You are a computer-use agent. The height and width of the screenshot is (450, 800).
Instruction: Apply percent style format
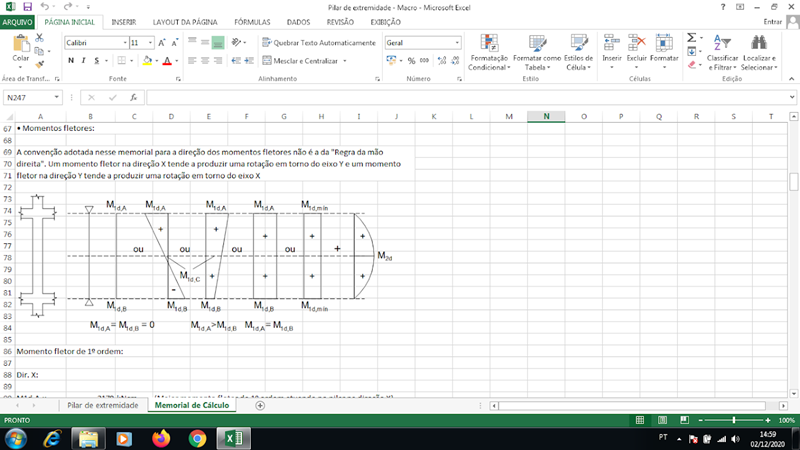coord(411,61)
